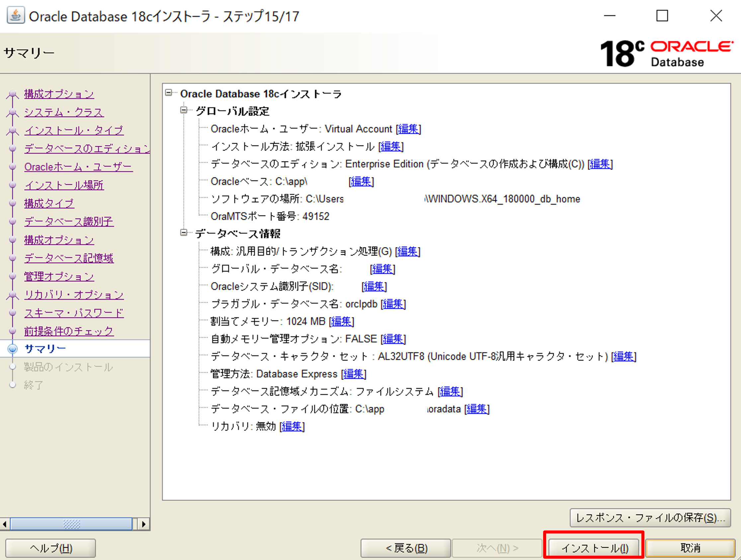Edit the 割当てメモリー value
Image resolution: width=741 pixels, height=560 pixels.
[x=341, y=322]
